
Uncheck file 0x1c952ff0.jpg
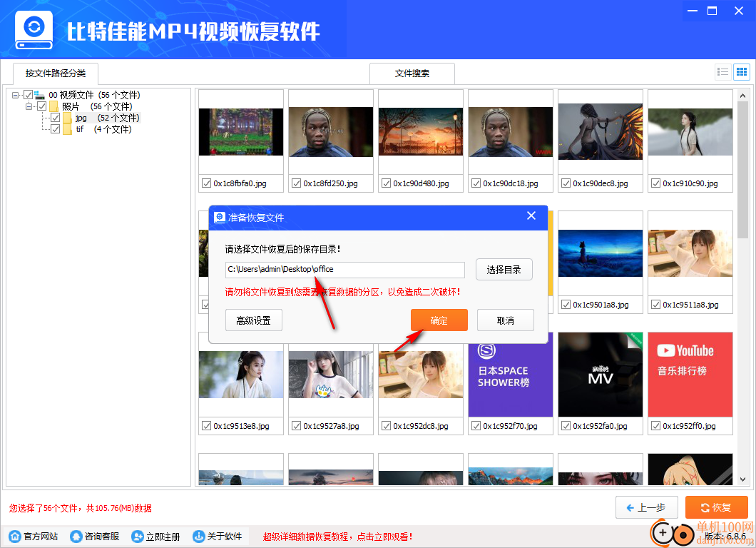click(655, 426)
